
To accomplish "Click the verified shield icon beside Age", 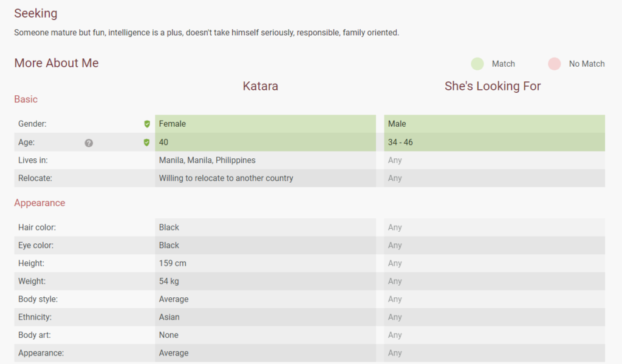I will (146, 143).
